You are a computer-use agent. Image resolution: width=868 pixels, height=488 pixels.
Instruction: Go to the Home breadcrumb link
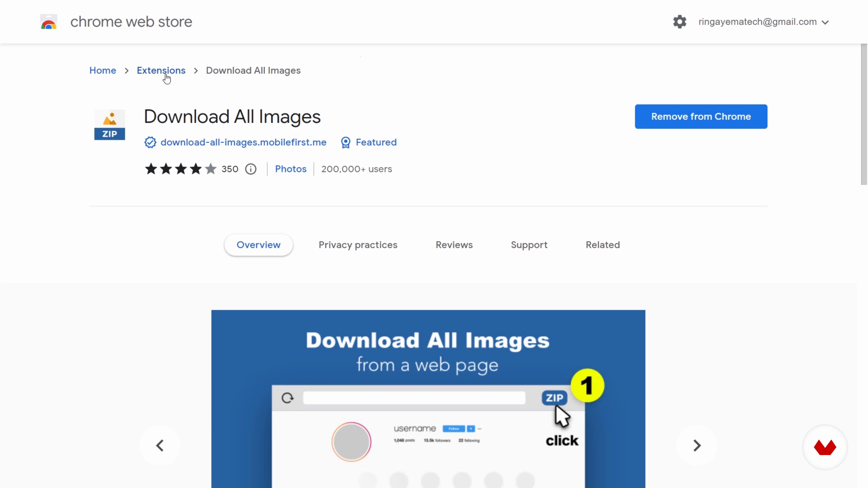pyautogui.click(x=103, y=70)
